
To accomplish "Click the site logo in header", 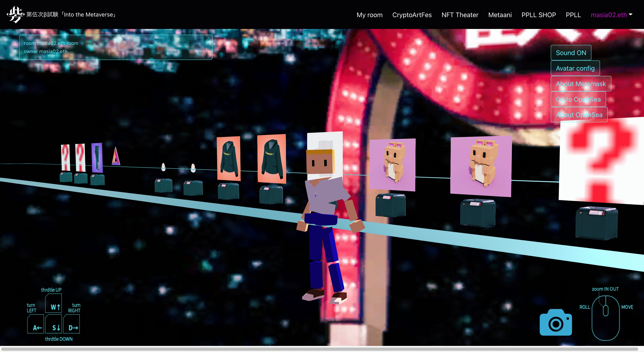I will point(15,14).
